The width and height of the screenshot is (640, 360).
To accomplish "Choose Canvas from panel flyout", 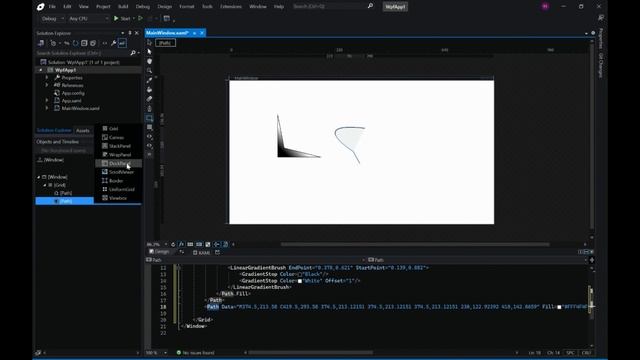I will (116, 137).
